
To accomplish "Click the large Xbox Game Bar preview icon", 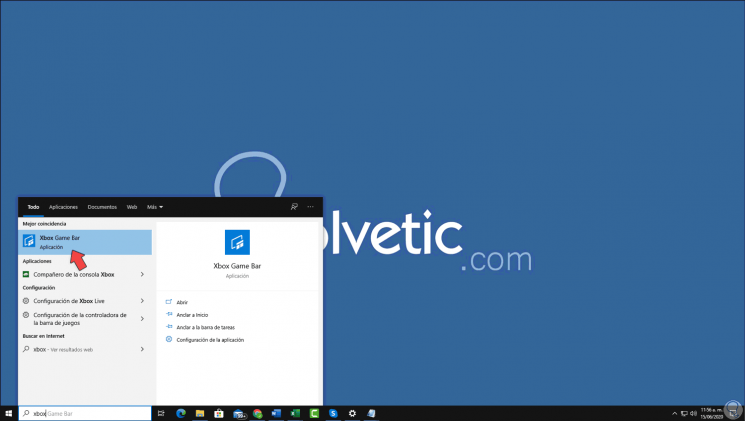I will (x=237, y=242).
